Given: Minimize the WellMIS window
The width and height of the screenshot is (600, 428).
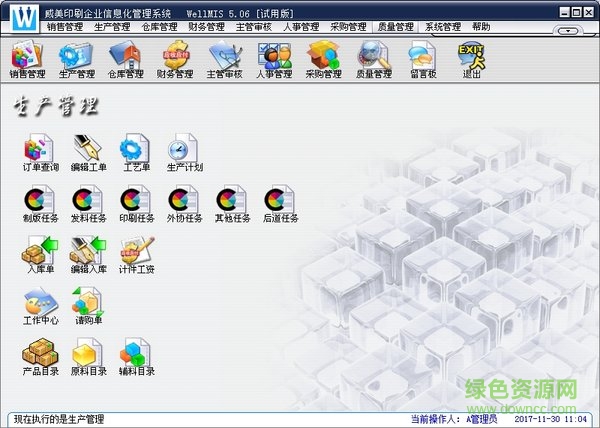Looking at the screenshot, I should (564, 12).
